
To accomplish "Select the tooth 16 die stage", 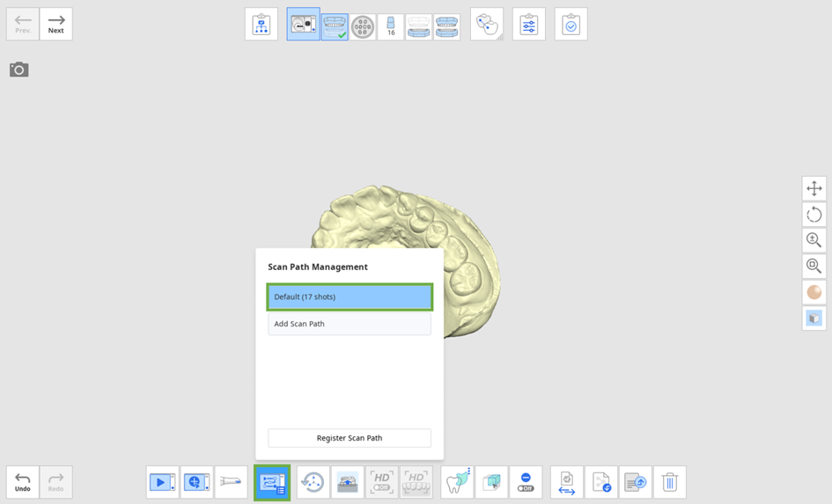I will click(391, 26).
